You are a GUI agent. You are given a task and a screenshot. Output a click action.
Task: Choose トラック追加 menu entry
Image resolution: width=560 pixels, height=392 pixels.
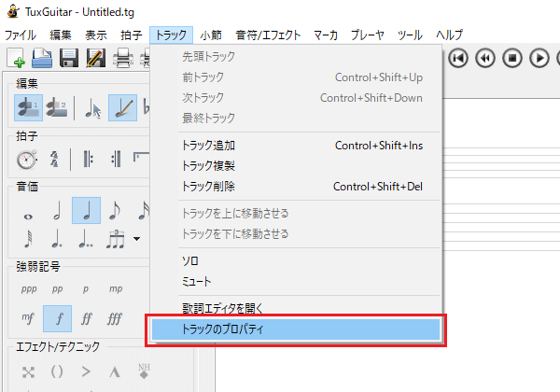pyautogui.click(x=297, y=146)
